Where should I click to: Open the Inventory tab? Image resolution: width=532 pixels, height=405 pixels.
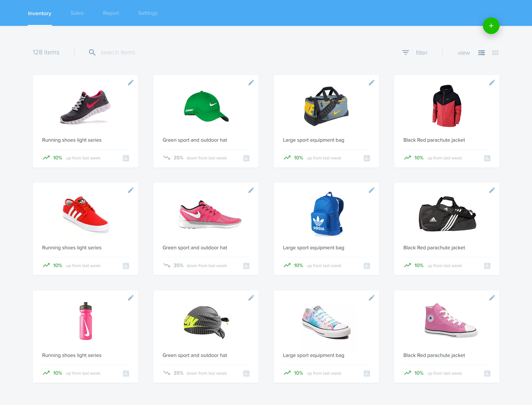tap(40, 13)
